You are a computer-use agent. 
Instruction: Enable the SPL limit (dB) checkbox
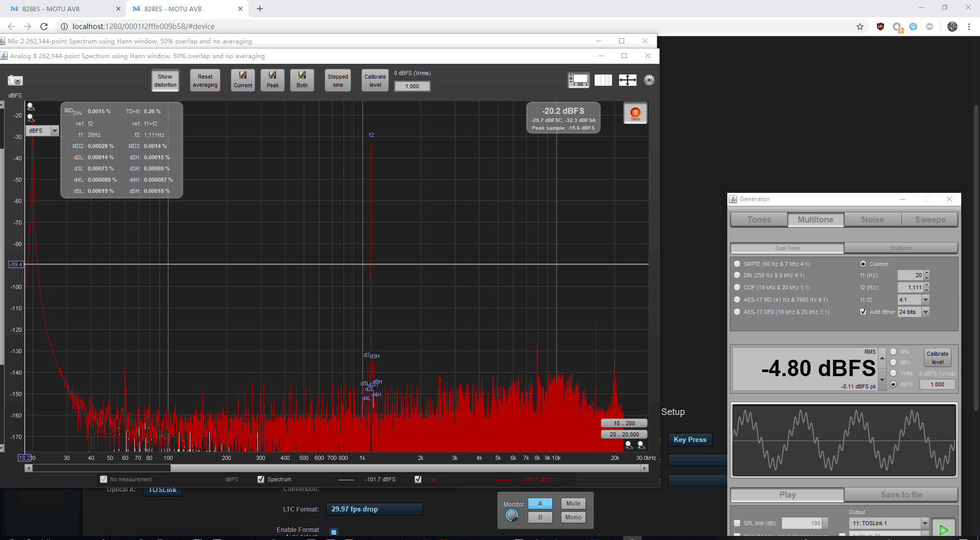737,523
